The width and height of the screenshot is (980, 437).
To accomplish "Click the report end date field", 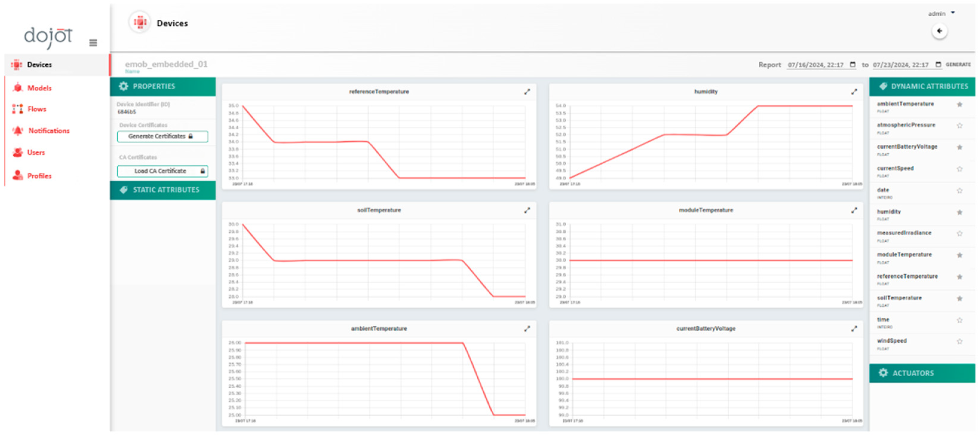I will (x=901, y=65).
